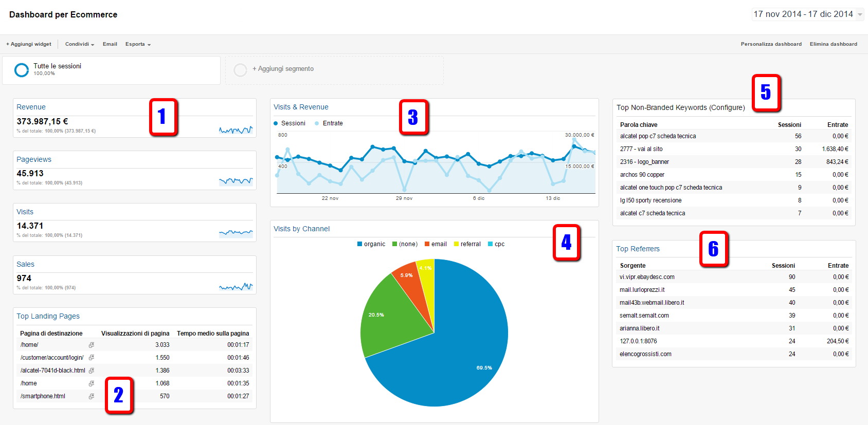Open external link icon for /alcatel-7041d-black.html
The width and height of the screenshot is (868, 425).
click(92, 371)
